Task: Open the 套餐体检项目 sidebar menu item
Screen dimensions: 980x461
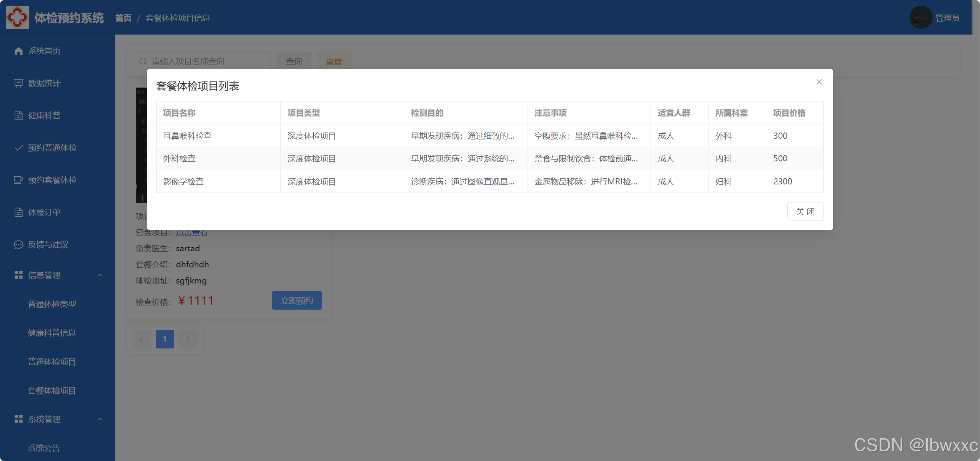Action: [52, 391]
